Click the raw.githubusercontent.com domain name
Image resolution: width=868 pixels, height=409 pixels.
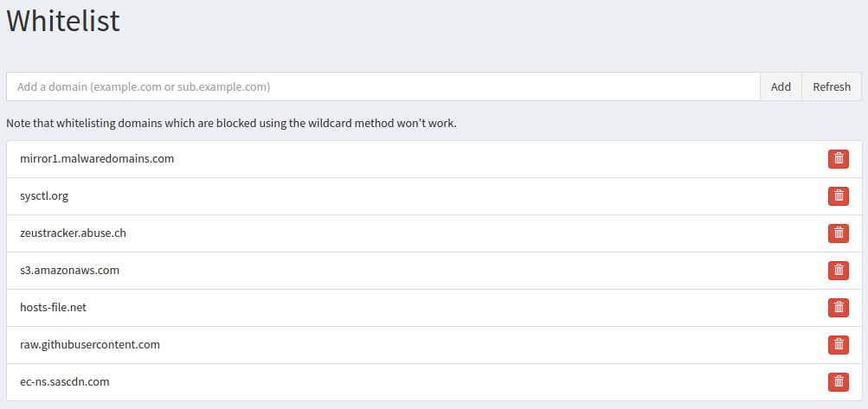[x=90, y=345]
